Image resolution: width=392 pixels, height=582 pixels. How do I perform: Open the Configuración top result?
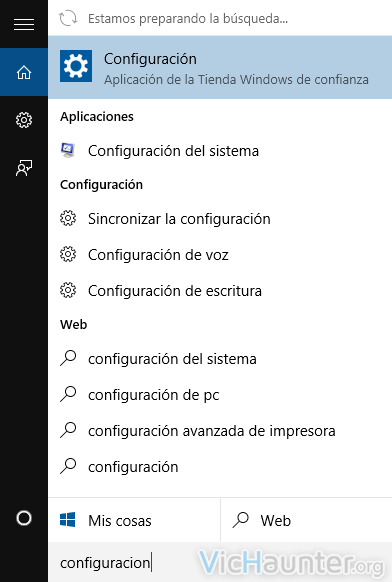click(220, 67)
